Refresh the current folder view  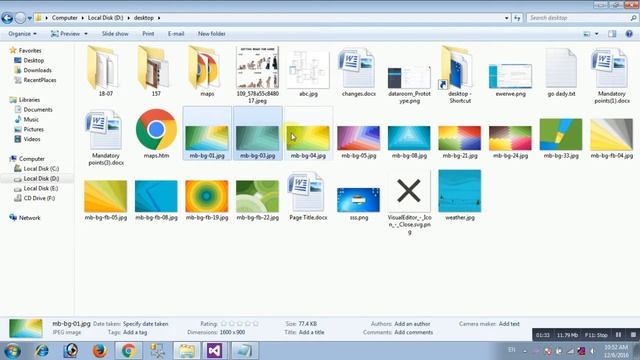point(517,18)
